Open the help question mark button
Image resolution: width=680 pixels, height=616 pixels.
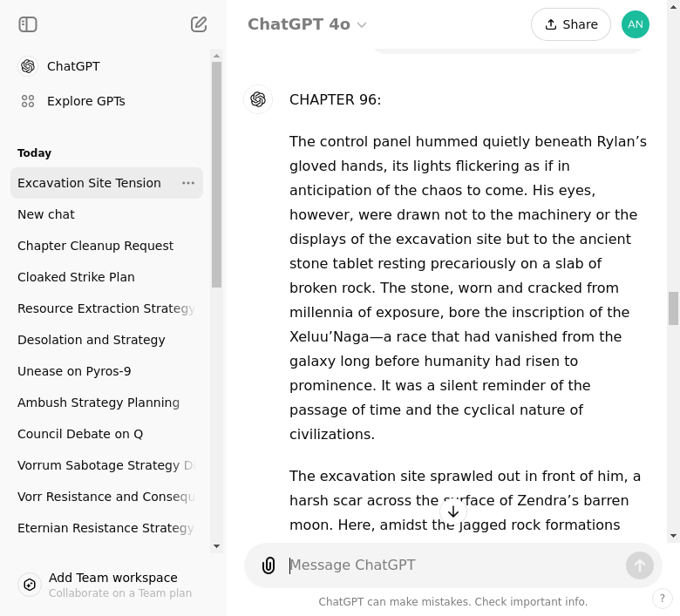pos(663,599)
